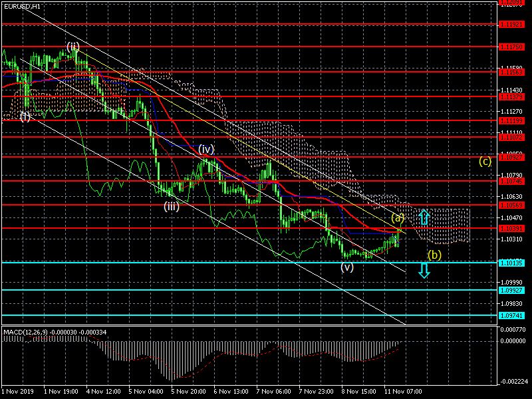Click the 1.11430 price scale value
532x399 pixels.
[511, 90]
